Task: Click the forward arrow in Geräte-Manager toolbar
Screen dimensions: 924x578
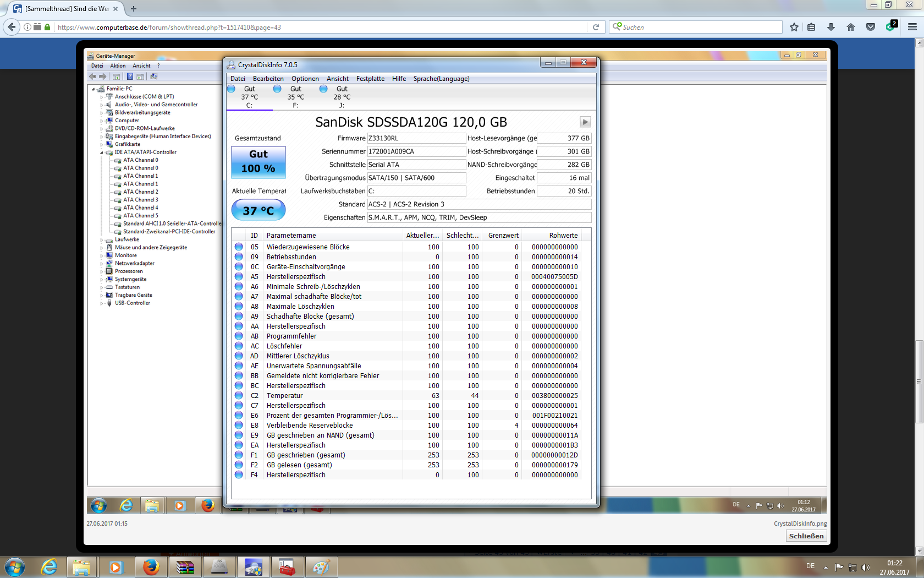Action: pos(102,77)
